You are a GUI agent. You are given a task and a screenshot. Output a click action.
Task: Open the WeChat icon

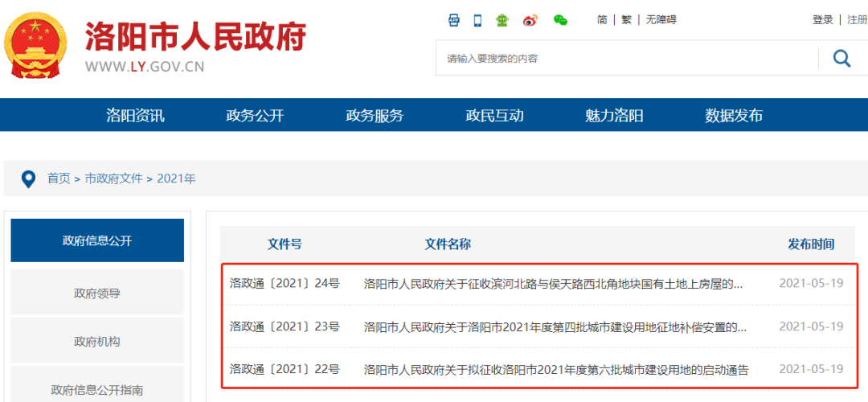point(560,20)
